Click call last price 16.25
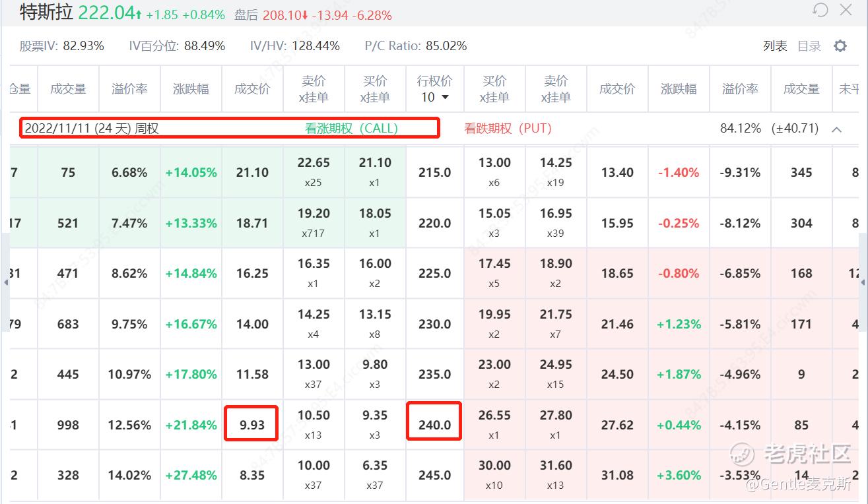868x504 pixels. tap(252, 274)
